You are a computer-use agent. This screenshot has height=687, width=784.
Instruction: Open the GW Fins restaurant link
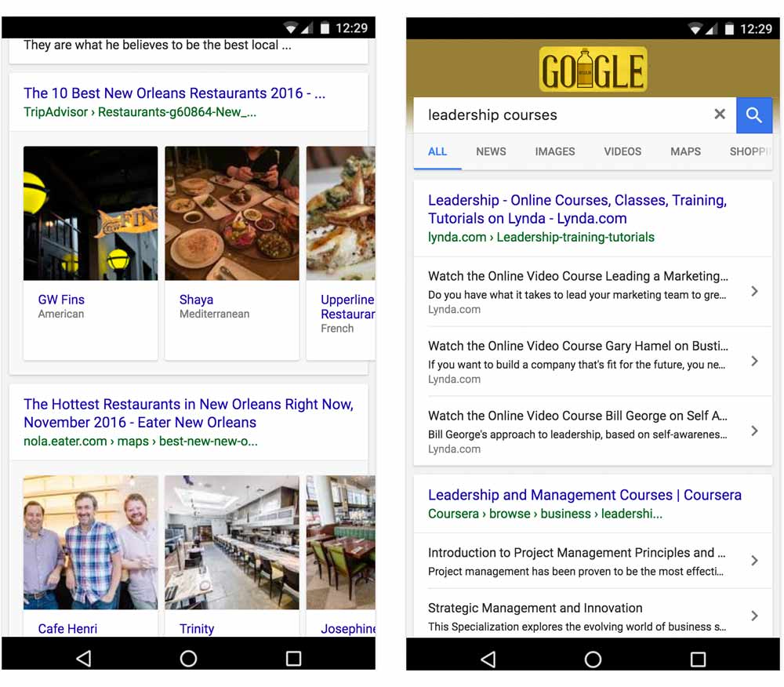click(61, 300)
